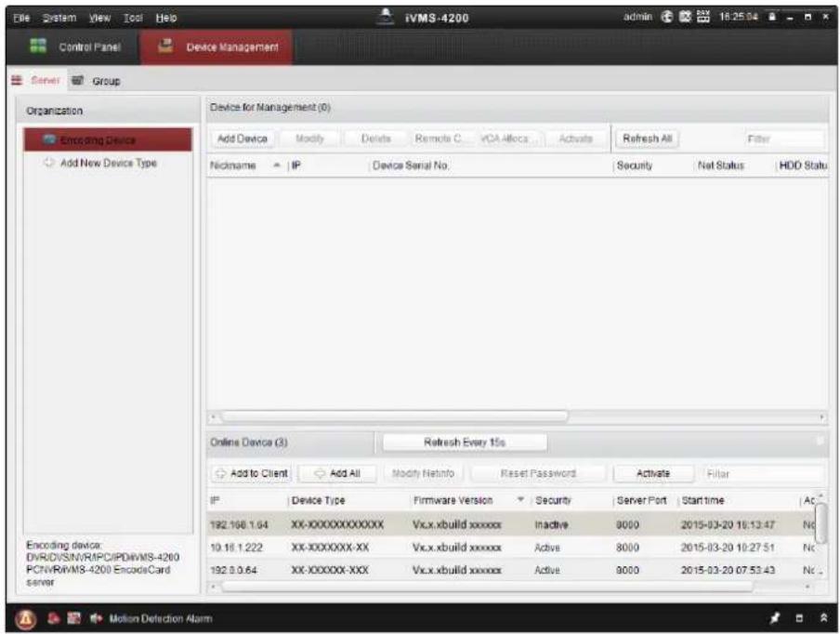The height and width of the screenshot is (634, 840).
Task: Click the Add to Client button
Action: [251, 474]
